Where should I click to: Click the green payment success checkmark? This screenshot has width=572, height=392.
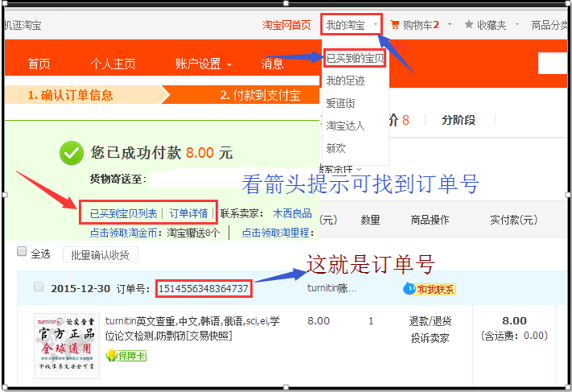(72, 153)
